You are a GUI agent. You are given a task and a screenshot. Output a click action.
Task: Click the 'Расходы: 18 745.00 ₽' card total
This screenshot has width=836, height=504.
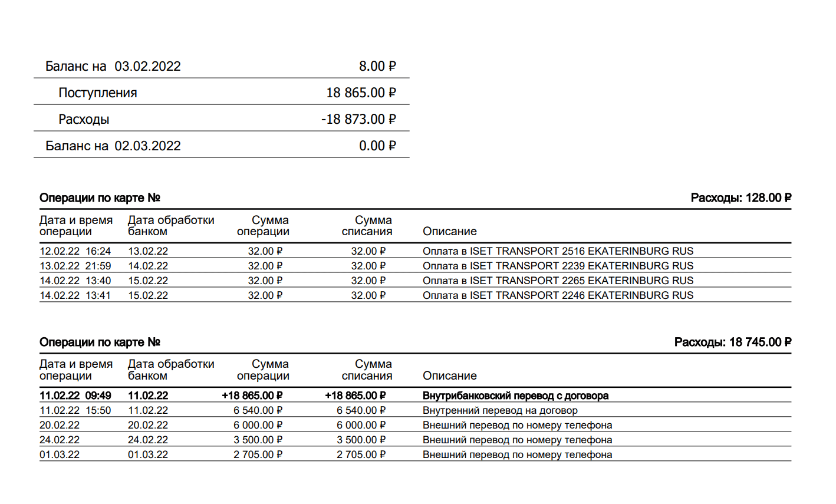point(733,342)
